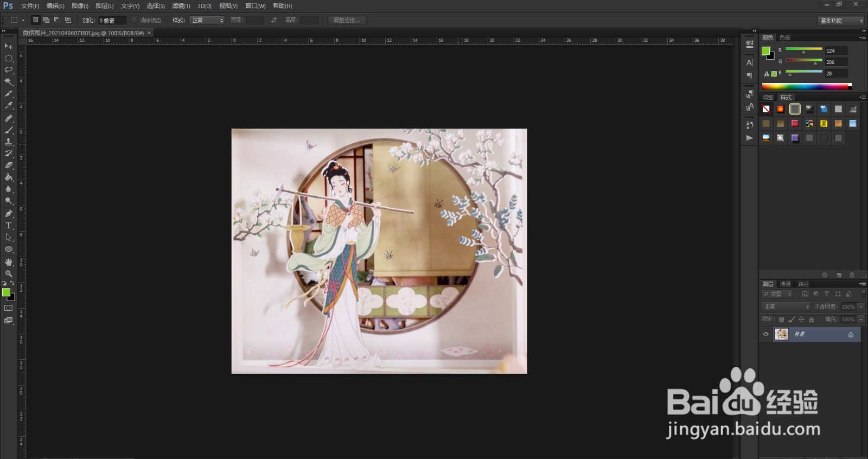Enable Add to selection mode
The height and width of the screenshot is (459, 868).
(x=46, y=20)
